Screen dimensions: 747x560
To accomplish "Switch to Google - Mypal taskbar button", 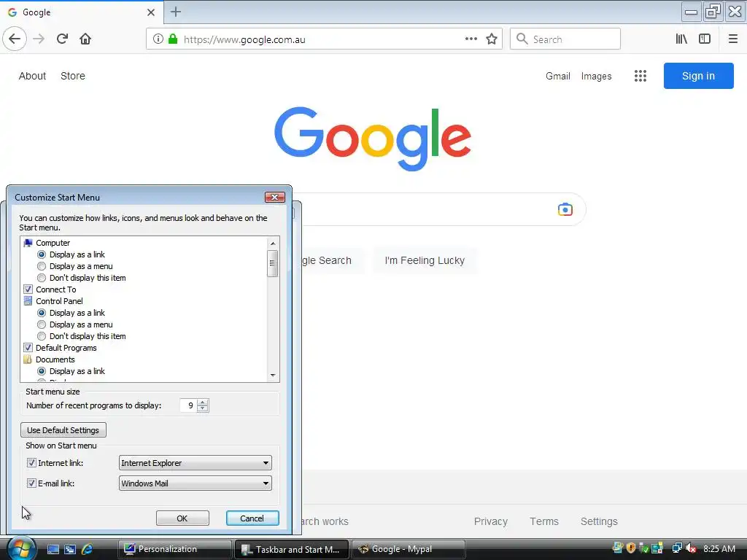I will (409, 549).
